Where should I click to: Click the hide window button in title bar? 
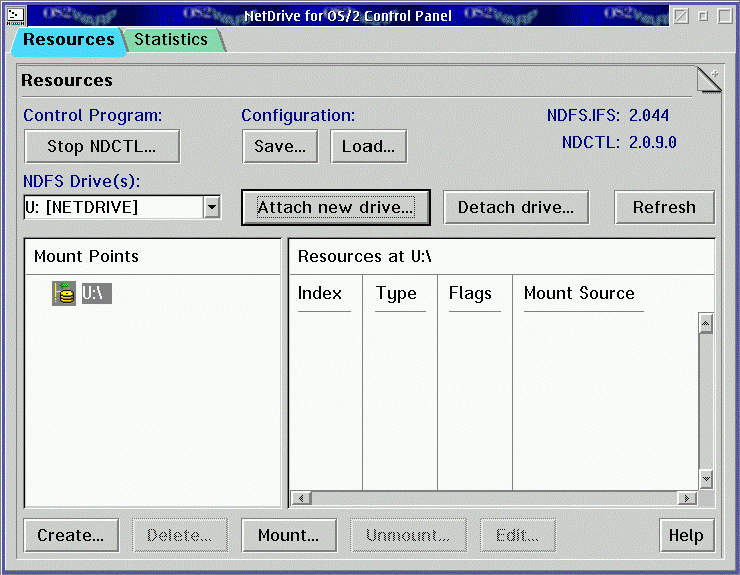[x=681, y=16]
